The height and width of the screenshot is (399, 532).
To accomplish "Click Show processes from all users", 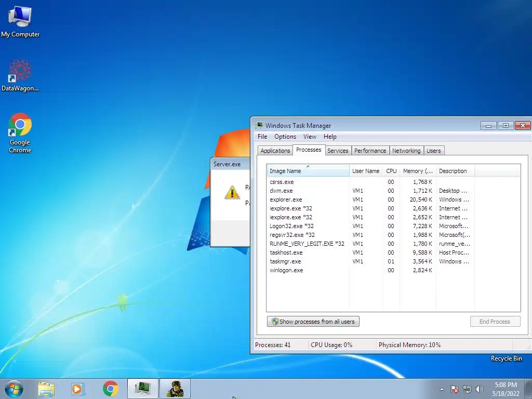I will [x=313, y=321].
